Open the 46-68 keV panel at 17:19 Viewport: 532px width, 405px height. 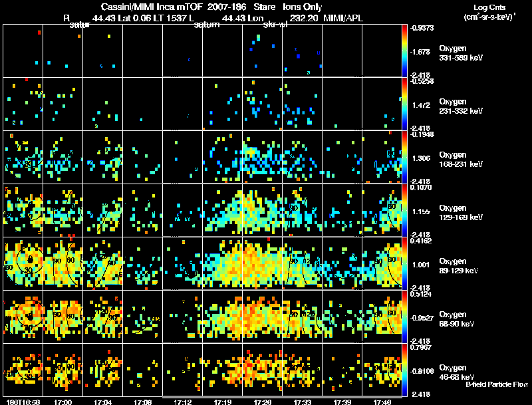[x=223, y=370]
